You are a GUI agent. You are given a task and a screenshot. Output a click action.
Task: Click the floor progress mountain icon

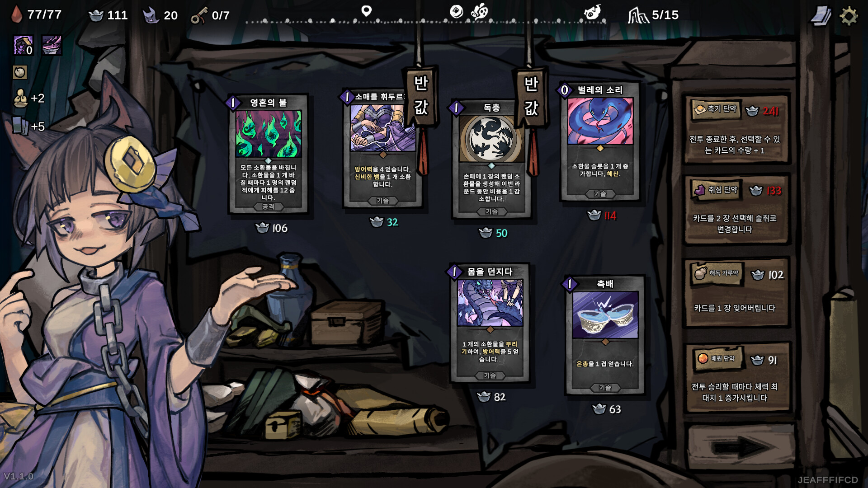pyautogui.click(x=637, y=15)
